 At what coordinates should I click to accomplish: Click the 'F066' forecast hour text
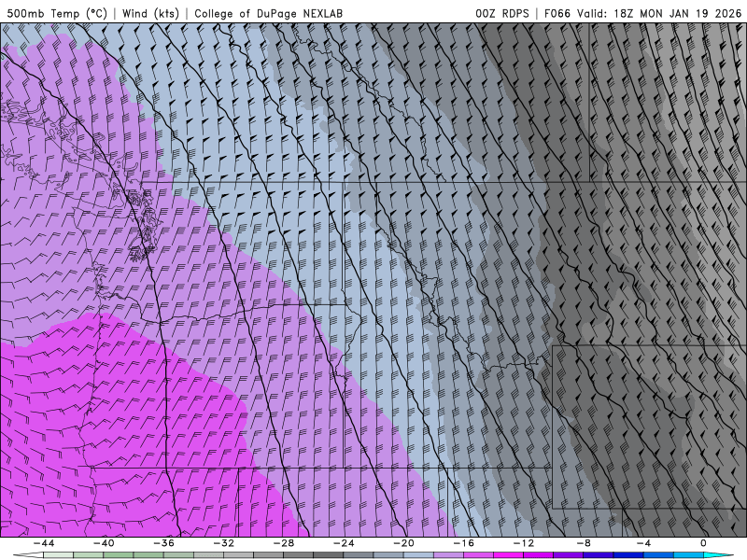coord(557,14)
